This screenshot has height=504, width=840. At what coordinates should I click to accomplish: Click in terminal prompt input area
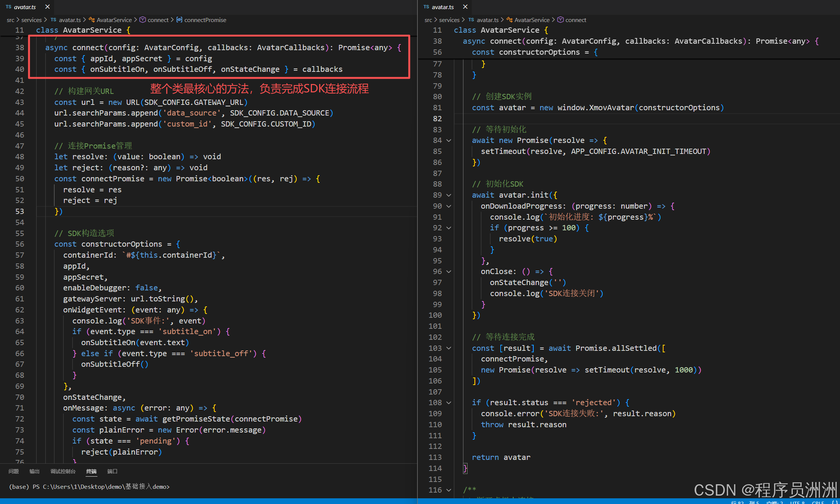point(228,487)
